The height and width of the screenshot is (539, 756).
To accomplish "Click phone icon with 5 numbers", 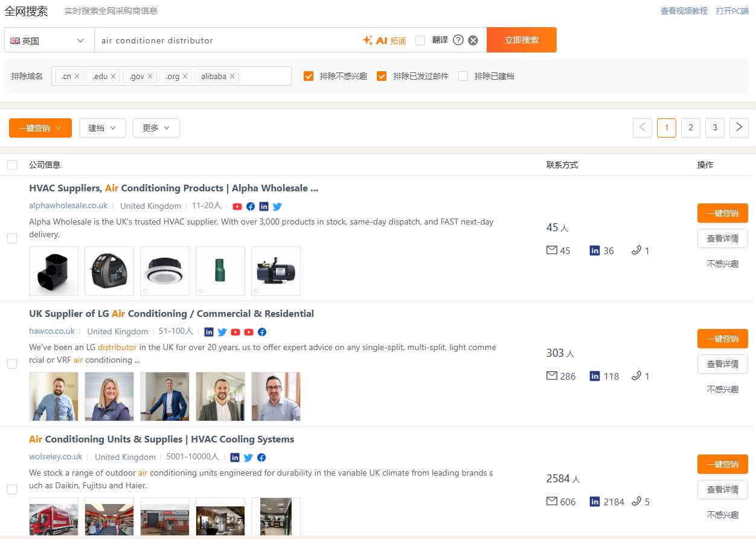I will (x=636, y=501).
